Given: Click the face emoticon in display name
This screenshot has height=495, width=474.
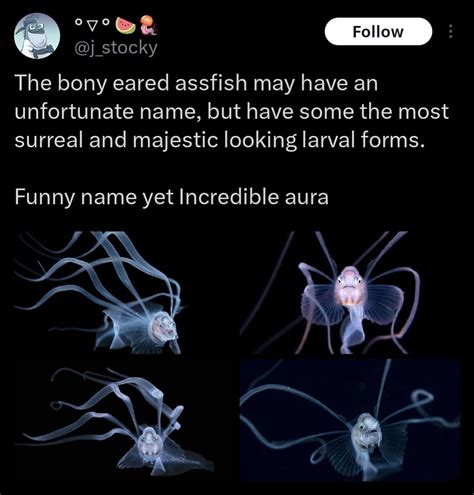Looking at the screenshot, I should (92, 23).
